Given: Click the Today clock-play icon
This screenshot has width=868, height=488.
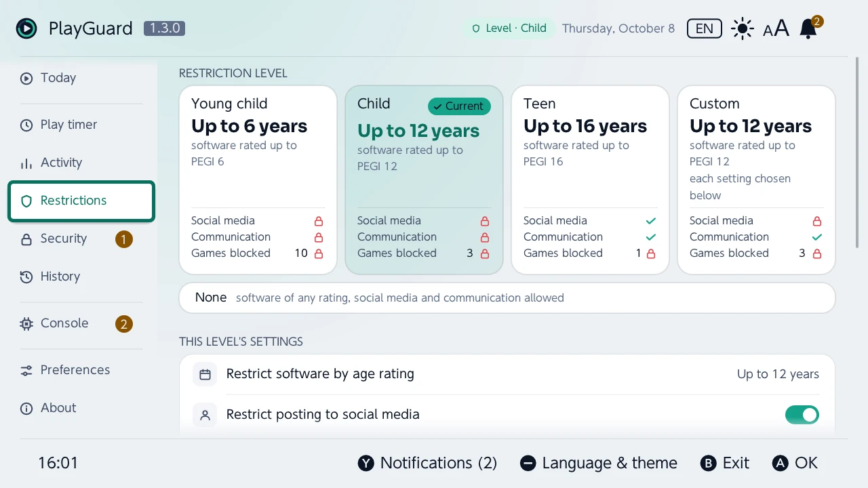Looking at the screenshot, I should point(26,78).
